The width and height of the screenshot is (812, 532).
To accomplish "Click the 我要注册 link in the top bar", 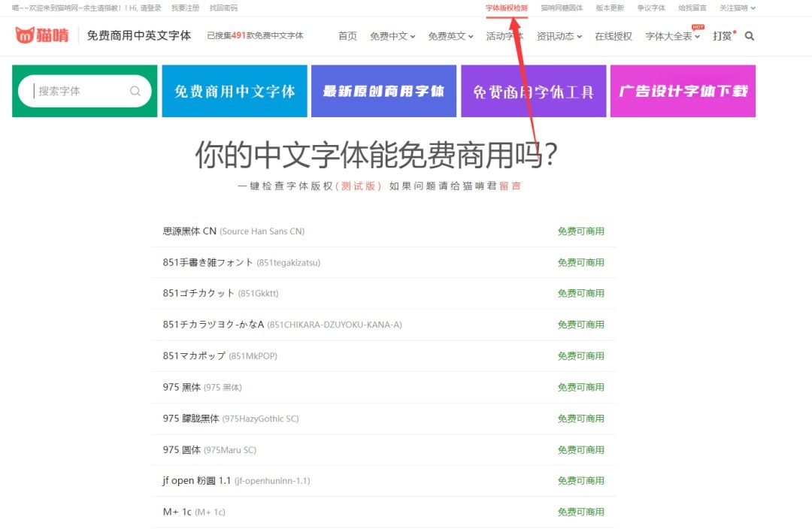I will click(185, 8).
